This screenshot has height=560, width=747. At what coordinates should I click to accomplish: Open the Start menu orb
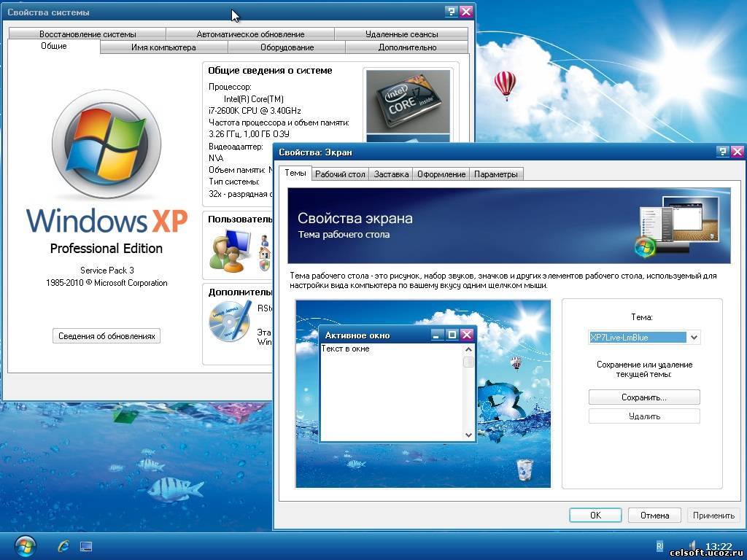point(26,546)
